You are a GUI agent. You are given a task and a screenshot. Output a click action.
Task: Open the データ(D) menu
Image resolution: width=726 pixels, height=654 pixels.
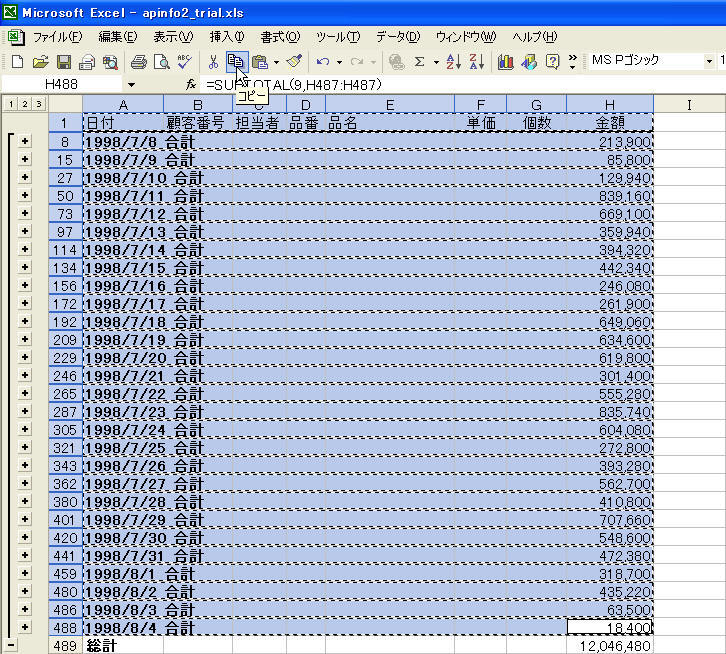398,37
